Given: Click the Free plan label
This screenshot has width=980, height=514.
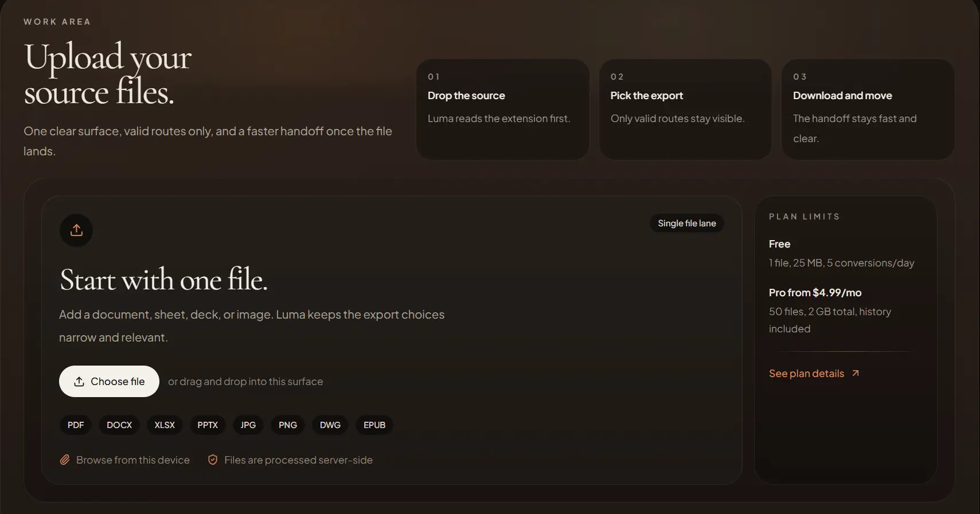Looking at the screenshot, I should pos(780,244).
